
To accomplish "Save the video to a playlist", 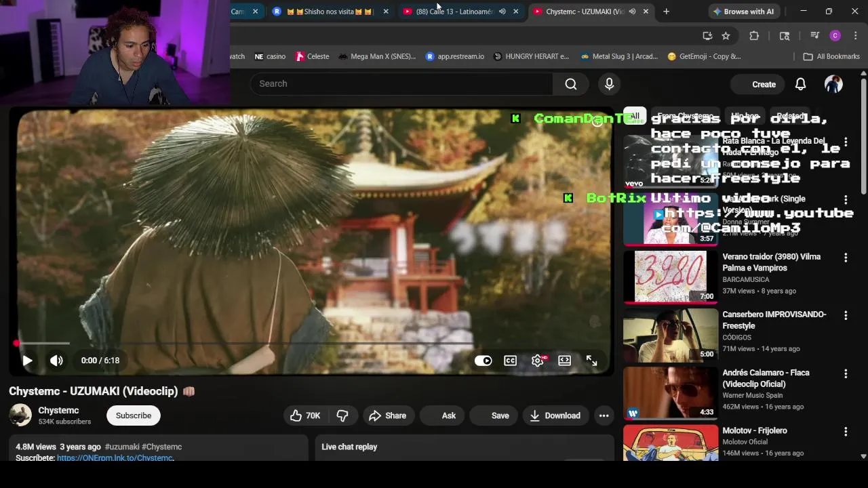I will [x=494, y=415].
